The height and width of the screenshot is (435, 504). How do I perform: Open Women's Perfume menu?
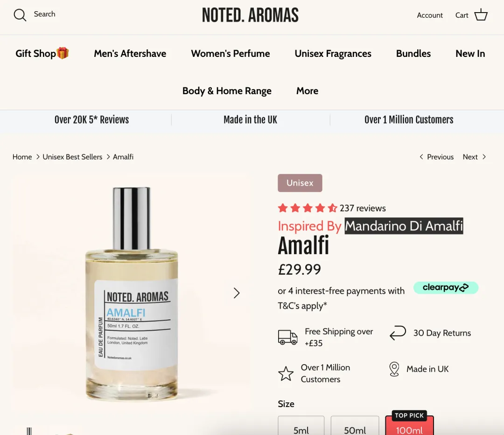231,54
